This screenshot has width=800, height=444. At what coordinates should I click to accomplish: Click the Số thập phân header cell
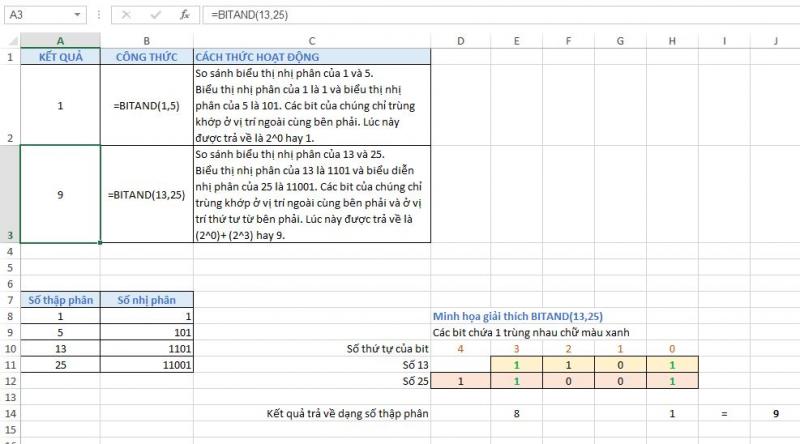[x=60, y=300]
